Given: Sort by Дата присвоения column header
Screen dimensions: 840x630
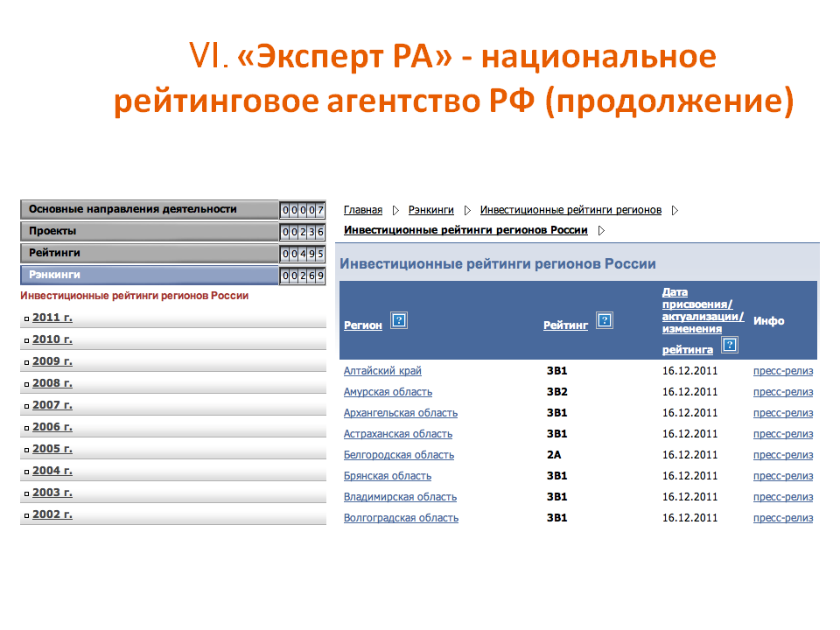Looking at the screenshot, I should point(703,320).
